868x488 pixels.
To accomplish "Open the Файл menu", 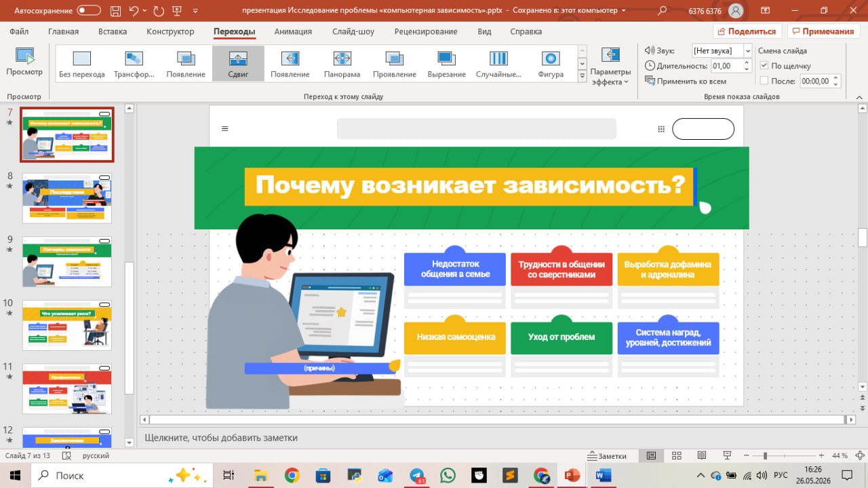I will (20, 31).
